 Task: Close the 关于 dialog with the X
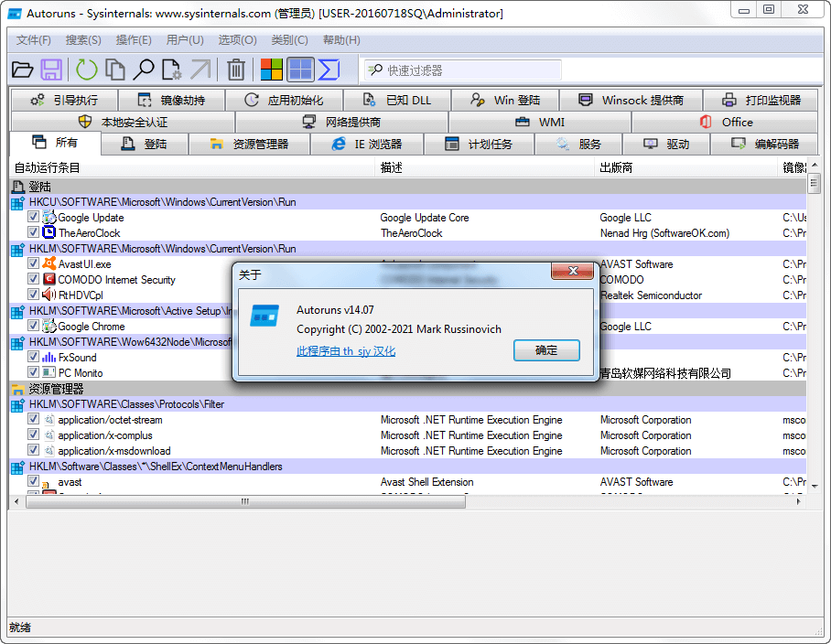coord(572,271)
